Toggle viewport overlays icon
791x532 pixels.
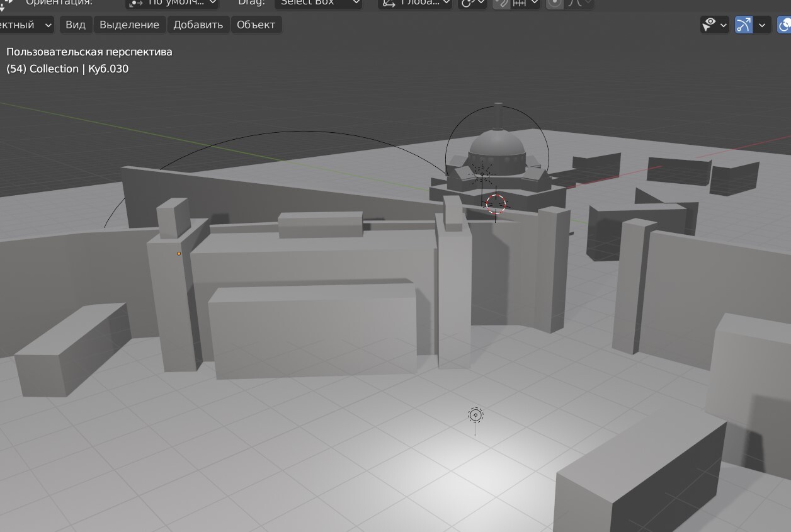pos(785,25)
